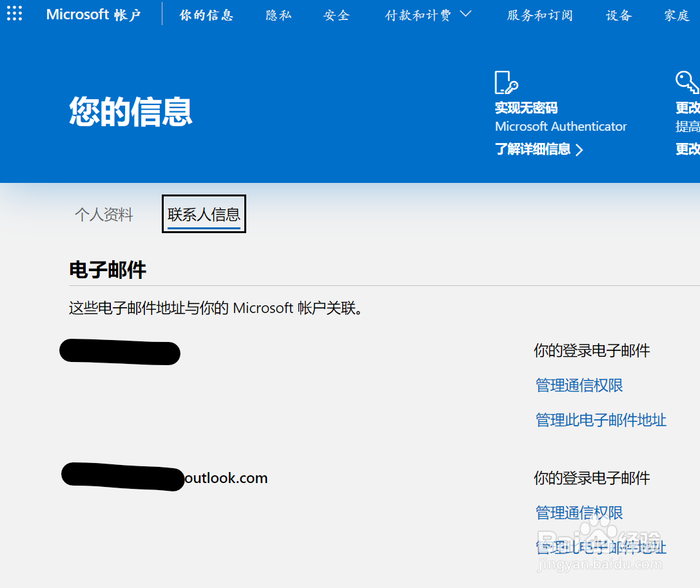Open the 你的信息 menu item
This screenshot has height=588, width=700.
(206, 15)
